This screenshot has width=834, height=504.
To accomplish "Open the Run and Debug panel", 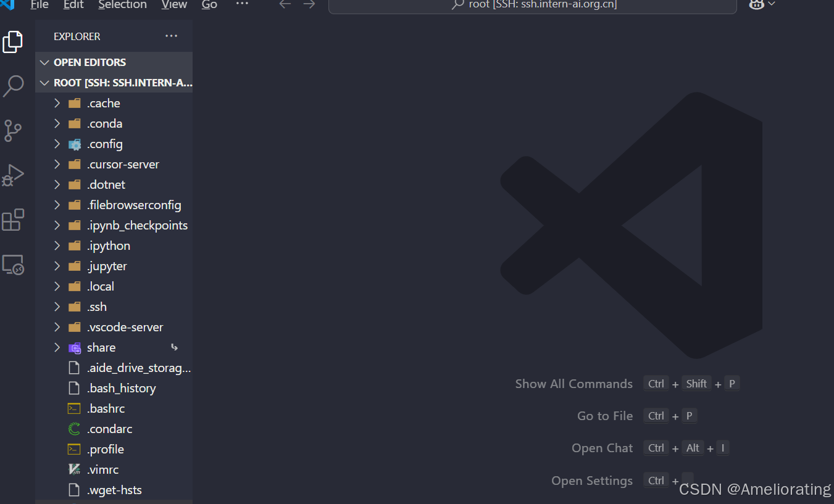I will tap(14, 175).
